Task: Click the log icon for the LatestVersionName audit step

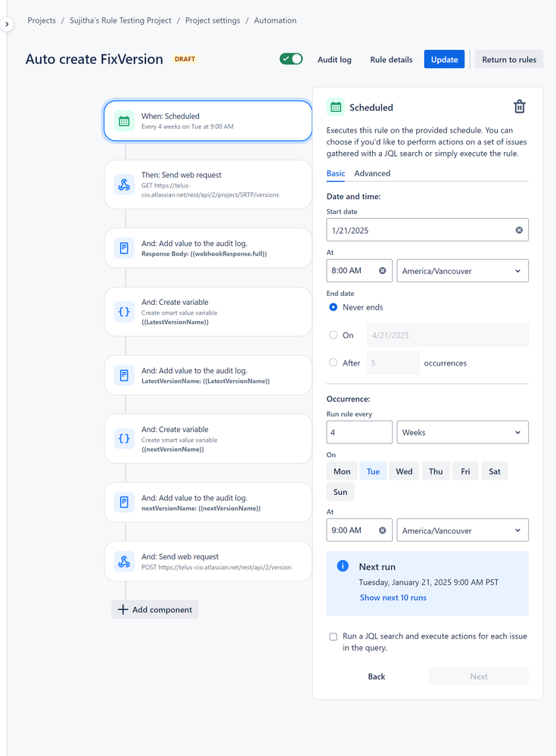Action: tap(124, 375)
